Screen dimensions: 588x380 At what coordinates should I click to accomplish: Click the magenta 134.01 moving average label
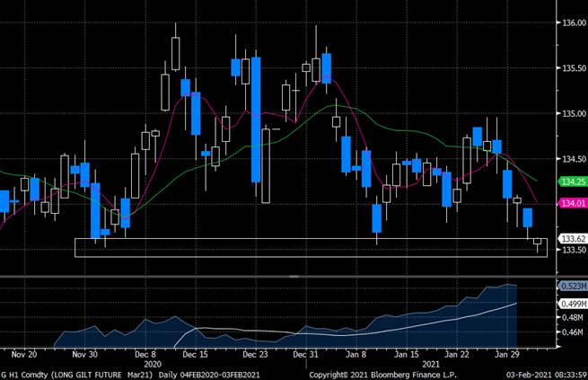click(573, 203)
